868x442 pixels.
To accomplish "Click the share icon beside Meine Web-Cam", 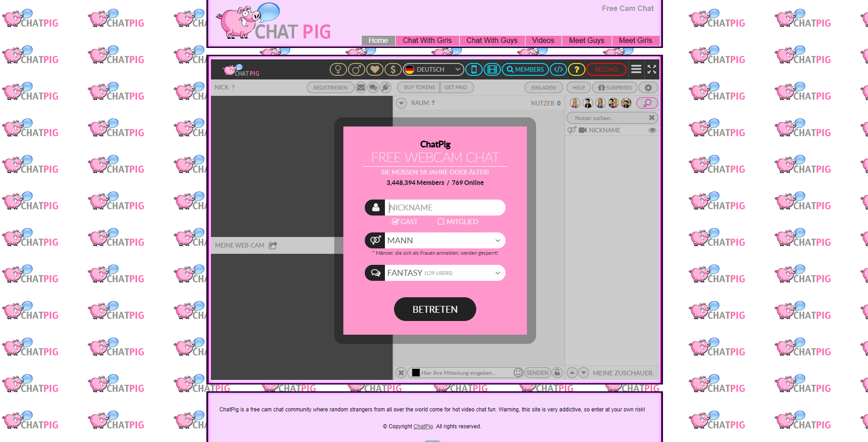I will (273, 245).
